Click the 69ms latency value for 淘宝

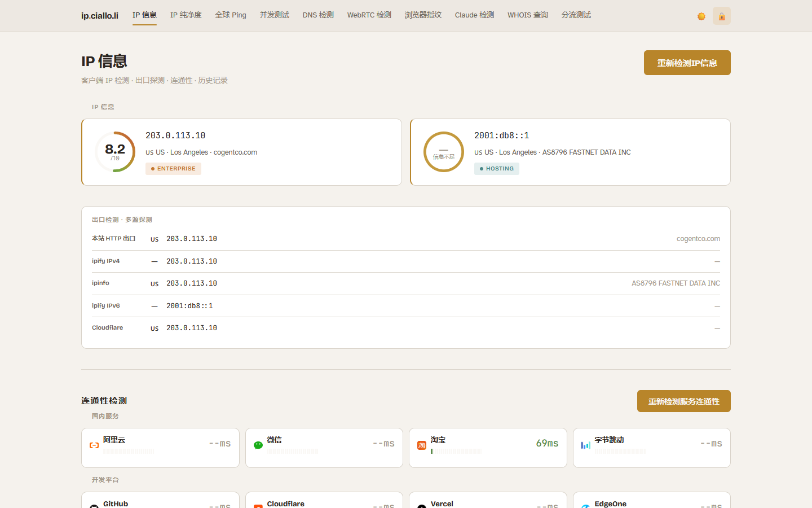pos(547,444)
